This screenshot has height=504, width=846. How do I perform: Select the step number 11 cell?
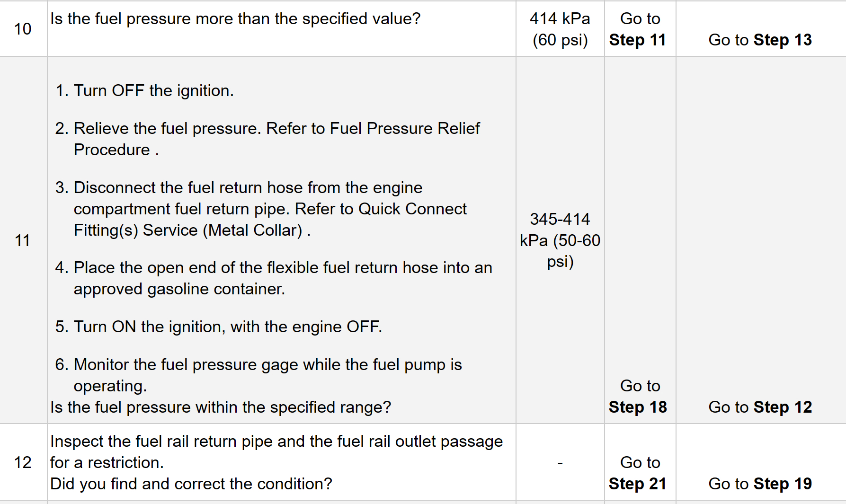(x=23, y=240)
